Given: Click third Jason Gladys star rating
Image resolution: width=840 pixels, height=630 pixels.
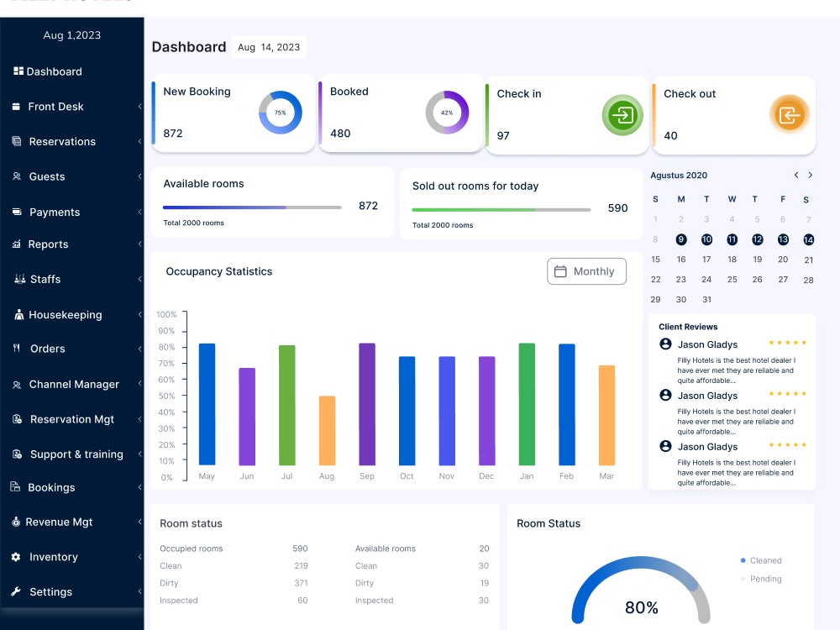Looking at the screenshot, I should pyautogui.click(x=788, y=444).
